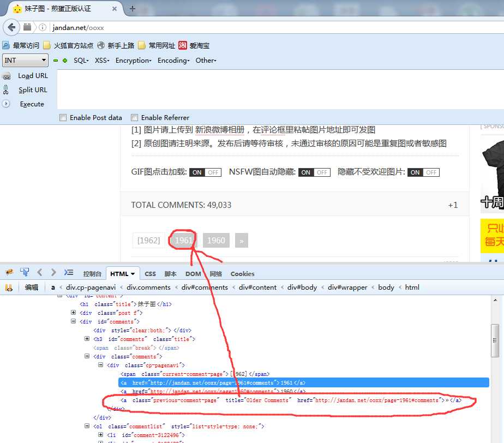Open the Encryption menu
Image resolution: width=504 pixels, height=443 pixels.
pyautogui.click(x=134, y=61)
